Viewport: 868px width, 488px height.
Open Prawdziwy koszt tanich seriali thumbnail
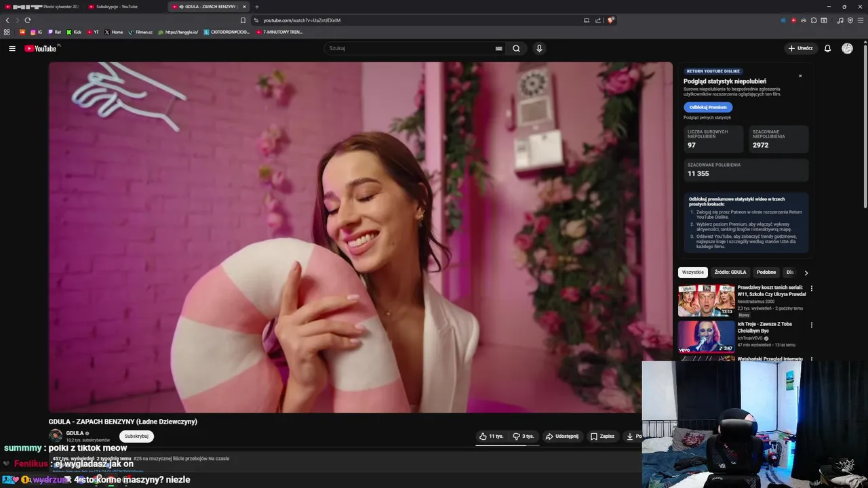click(707, 300)
